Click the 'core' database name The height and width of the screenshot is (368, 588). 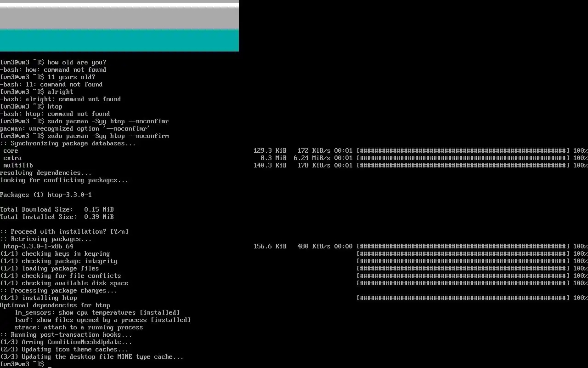pyautogui.click(x=11, y=151)
